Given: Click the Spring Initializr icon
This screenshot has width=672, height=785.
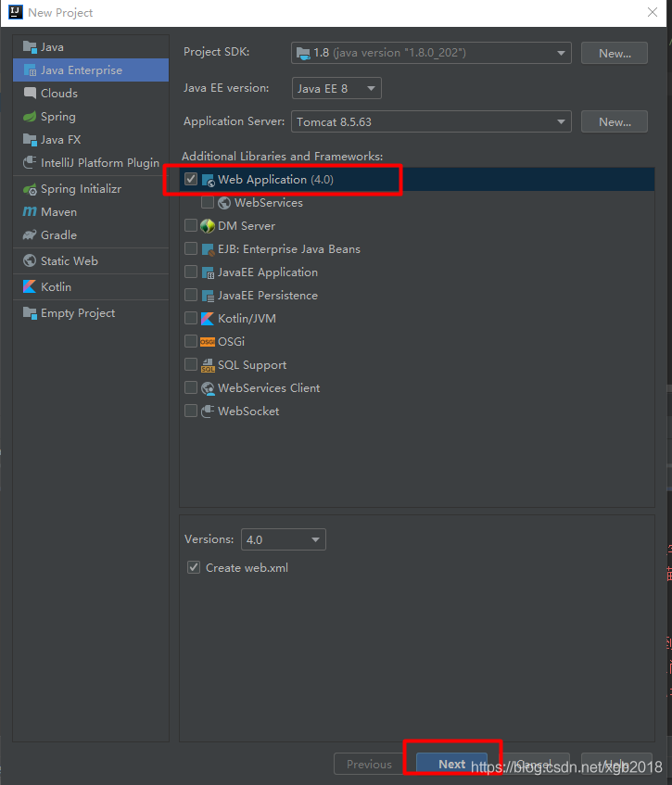Looking at the screenshot, I should click(30, 189).
